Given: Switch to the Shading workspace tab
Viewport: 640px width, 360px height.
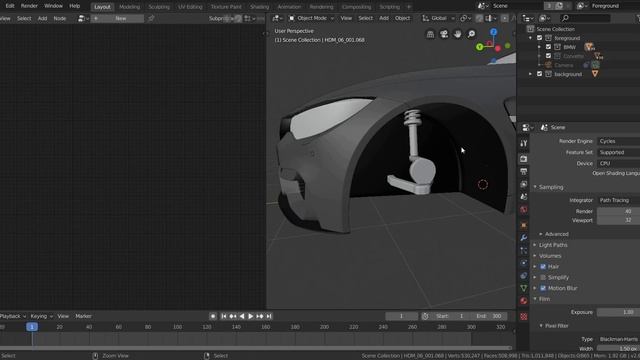Looking at the screenshot, I should pyautogui.click(x=259, y=7).
